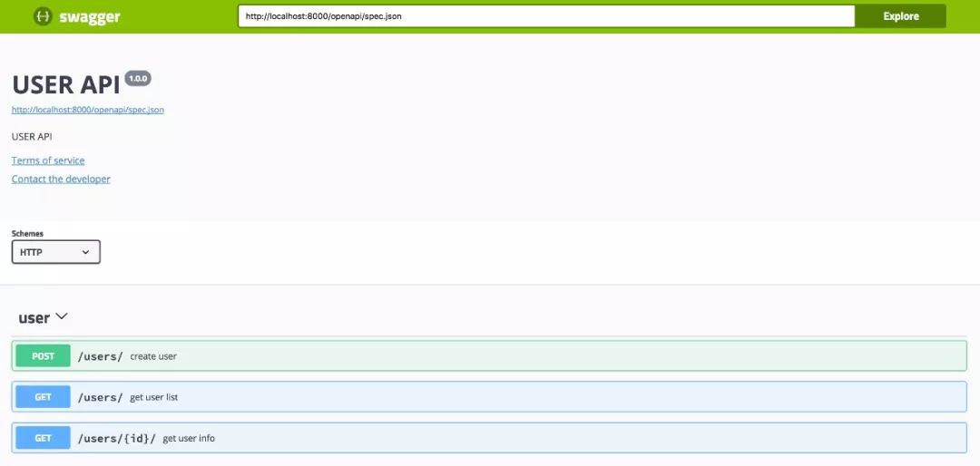
Task: Collapse the user tag section chevron
Action: click(x=62, y=316)
